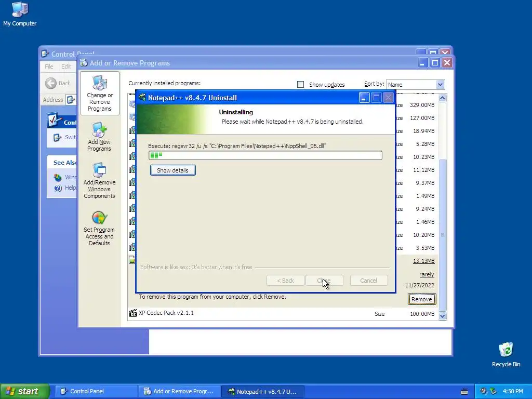
Task: Click the rarely usage link
Action: [x=427, y=274]
